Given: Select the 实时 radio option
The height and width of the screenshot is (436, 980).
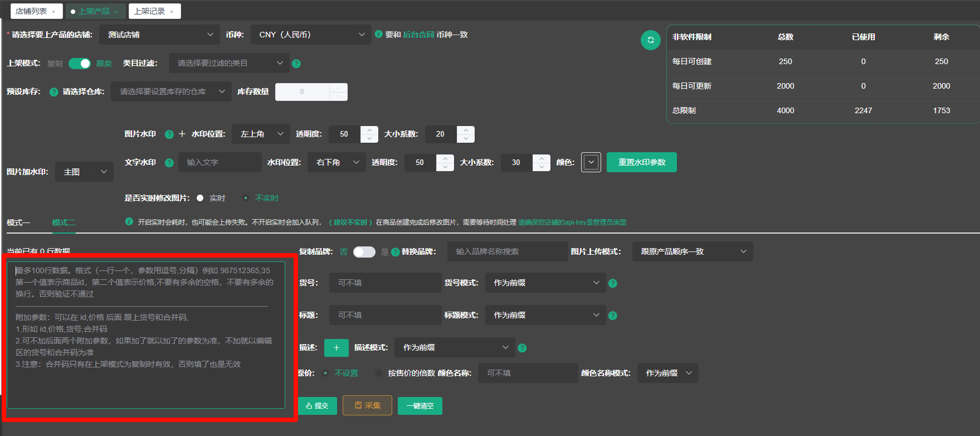Looking at the screenshot, I should 201,198.
